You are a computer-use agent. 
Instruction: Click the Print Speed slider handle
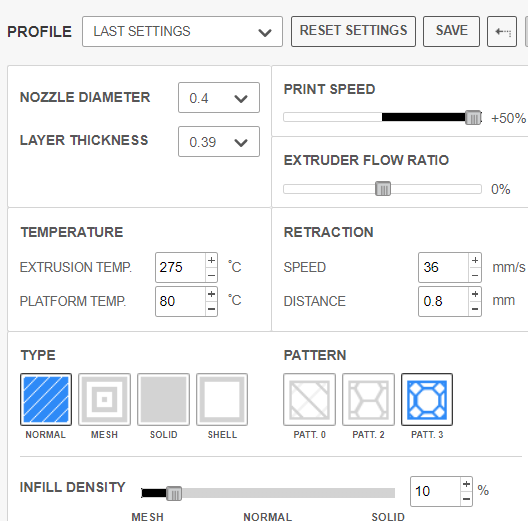coord(473,118)
